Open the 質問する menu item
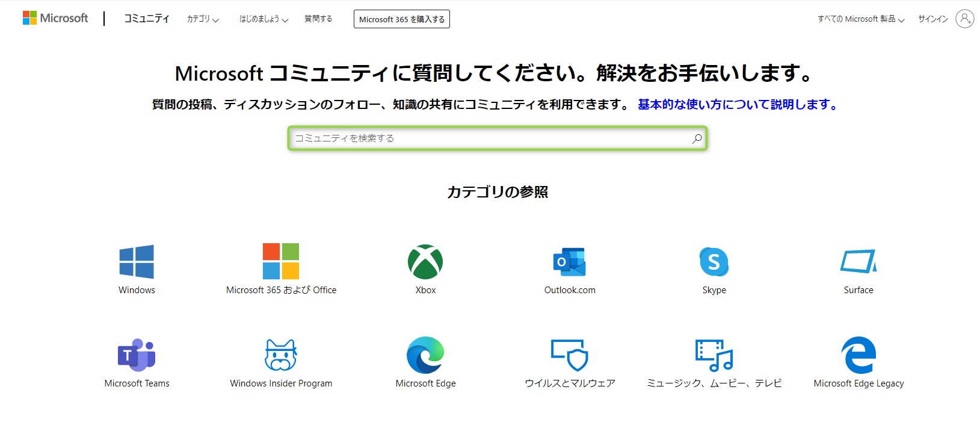The image size is (980, 425). pyautogui.click(x=318, y=19)
